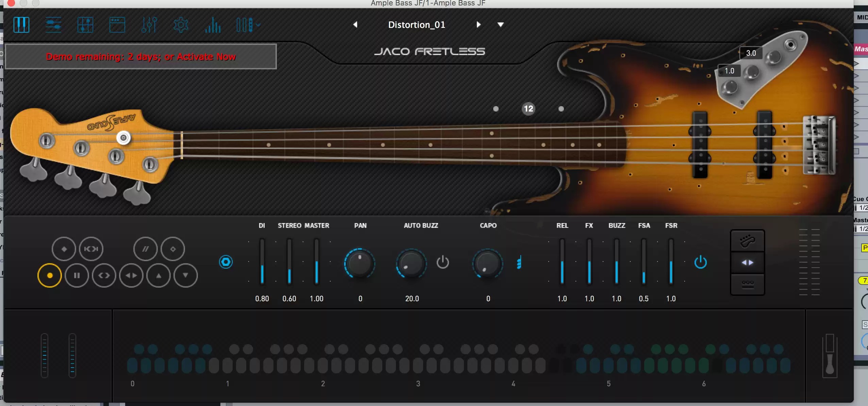Click the Activate Now demo banner
Screen dimensions: 868x406
click(141, 56)
